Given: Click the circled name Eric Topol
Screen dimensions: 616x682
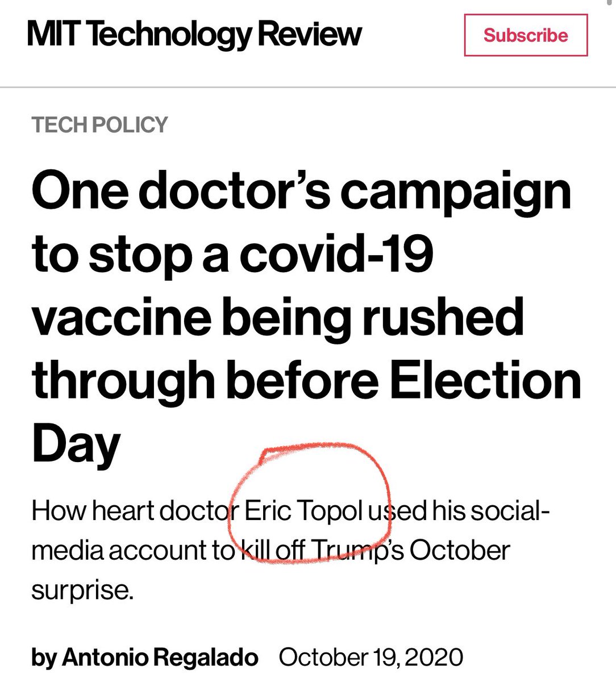Looking at the screenshot, I should point(303,512).
